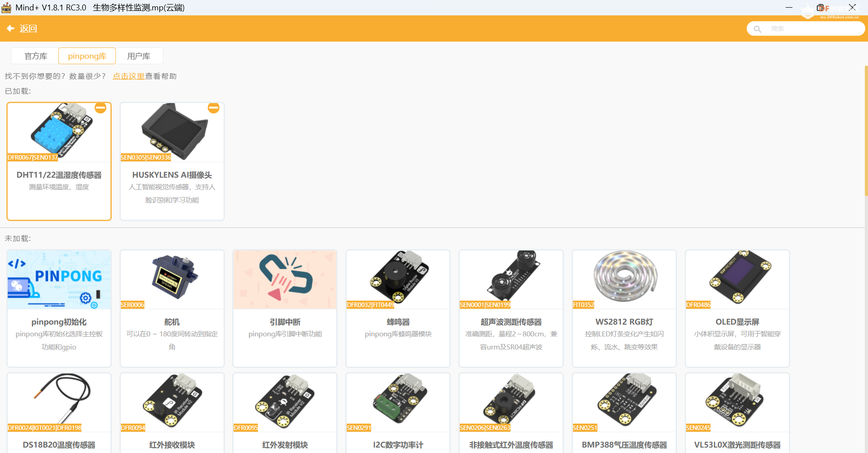Click the SEN0245 part number tag
The width and height of the screenshot is (868, 453).
pos(698,428)
